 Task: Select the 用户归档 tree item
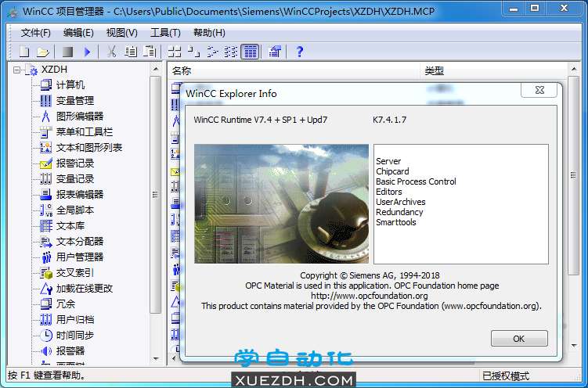point(75,320)
